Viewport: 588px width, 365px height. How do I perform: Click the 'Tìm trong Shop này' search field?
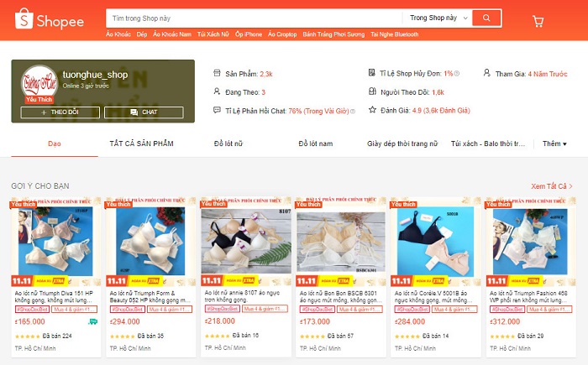[x=254, y=18]
